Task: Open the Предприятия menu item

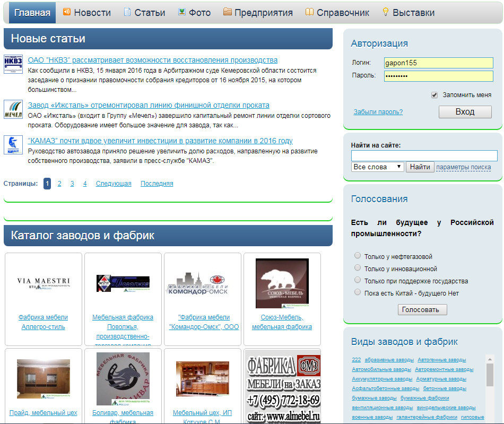Action: (264, 13)
